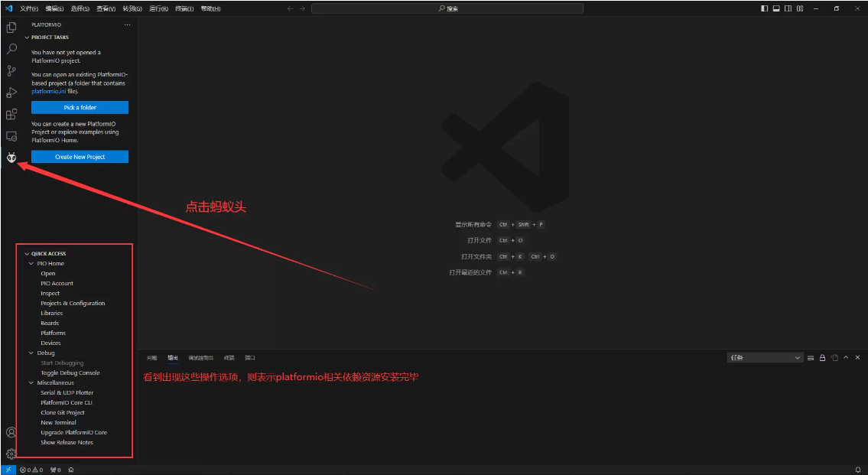Open Boards in Quick Access
Image resolution: width=868 pixels, height=475 pixels.
(49, 324)
